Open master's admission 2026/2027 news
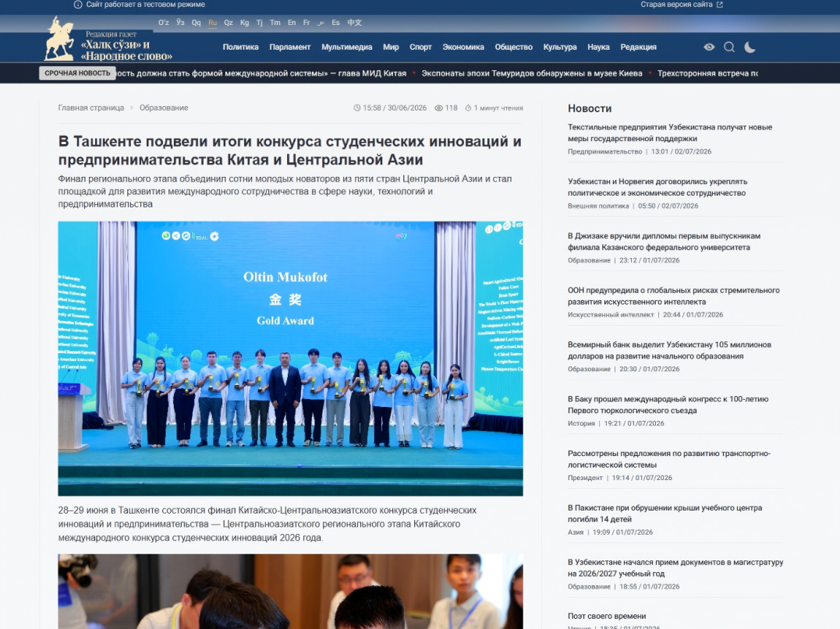The width and height of the screenshot is (840, 629). click(675, 568)
